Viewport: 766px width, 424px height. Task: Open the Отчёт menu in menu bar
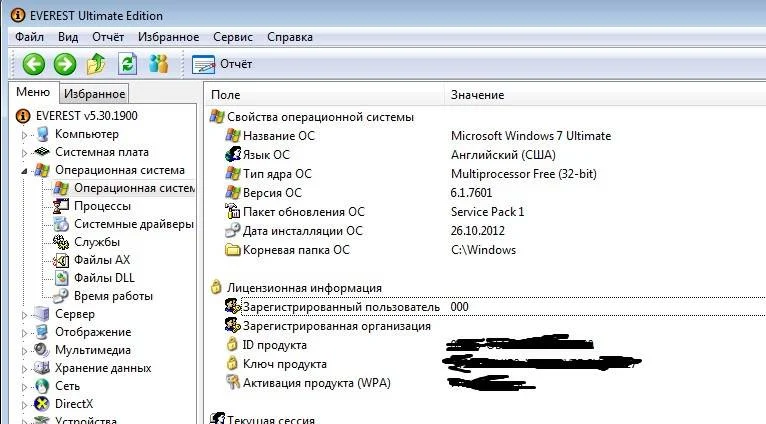tap(108, 37)
